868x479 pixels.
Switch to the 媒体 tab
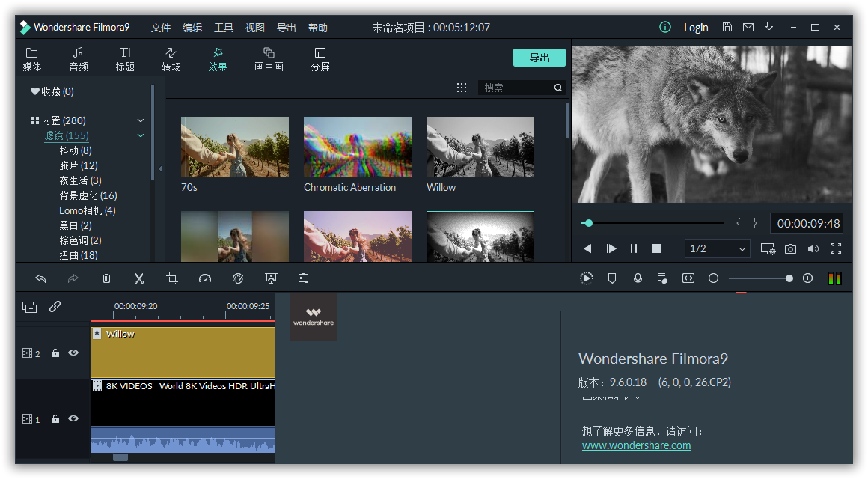click(31, 59)
